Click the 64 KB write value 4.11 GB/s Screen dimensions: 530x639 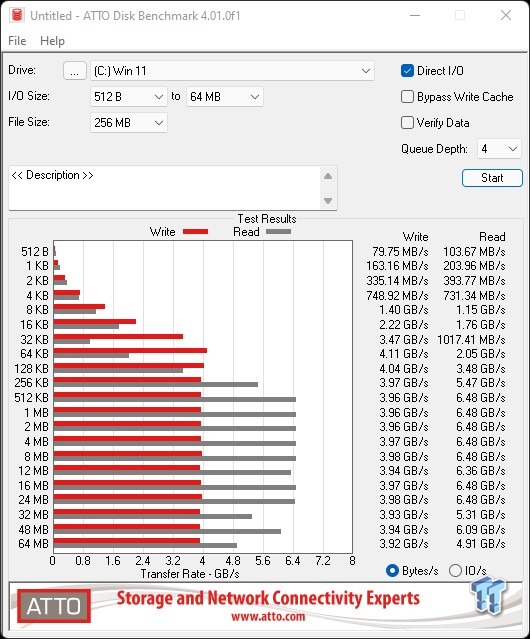[404, 354]
